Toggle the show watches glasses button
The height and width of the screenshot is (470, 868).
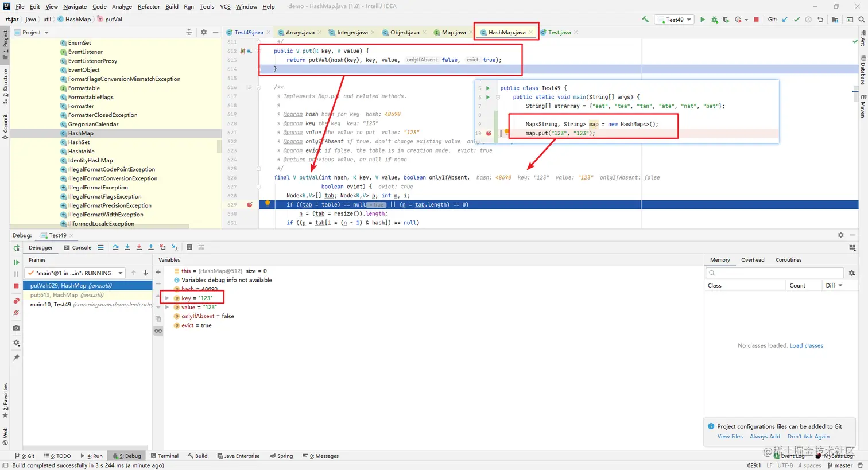(x=158, y=331)
